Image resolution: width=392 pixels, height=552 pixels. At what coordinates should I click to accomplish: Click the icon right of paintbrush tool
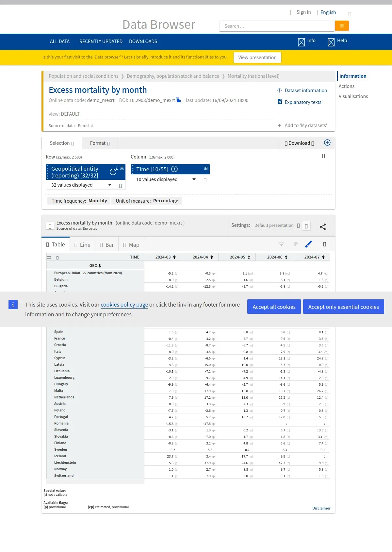(x=324, y=244)
